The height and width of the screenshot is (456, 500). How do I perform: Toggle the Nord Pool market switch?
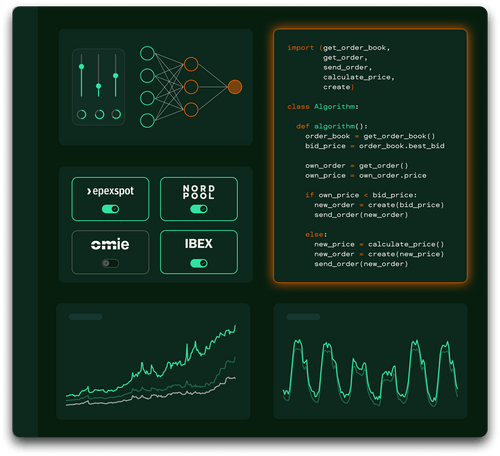[199, 209]
